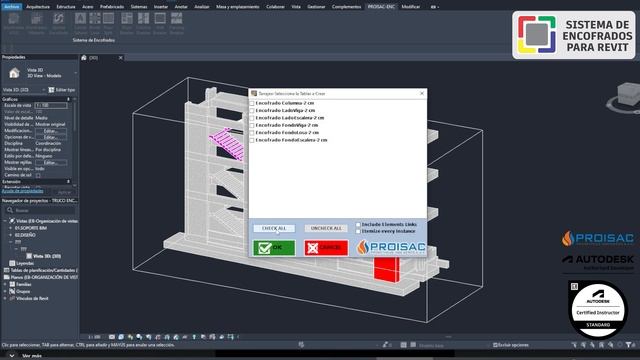Collapse the Gráficos properties section
The height and width of the screenshot is (360, 640).
click(x=68, y=99)
